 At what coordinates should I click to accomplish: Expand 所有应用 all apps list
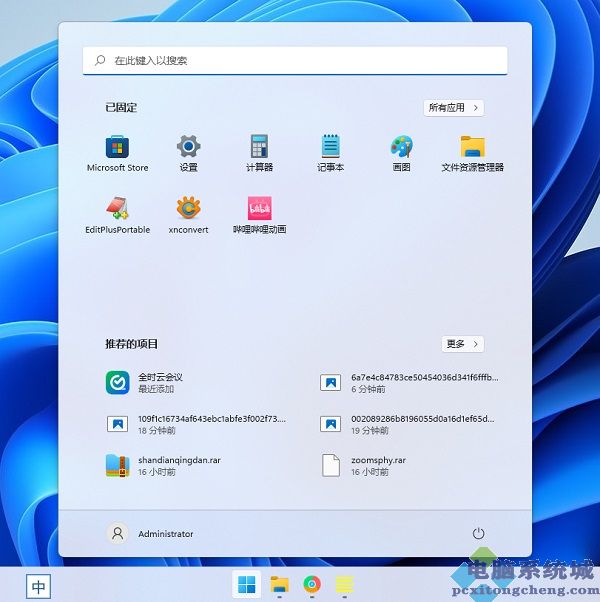click(454, 108)
